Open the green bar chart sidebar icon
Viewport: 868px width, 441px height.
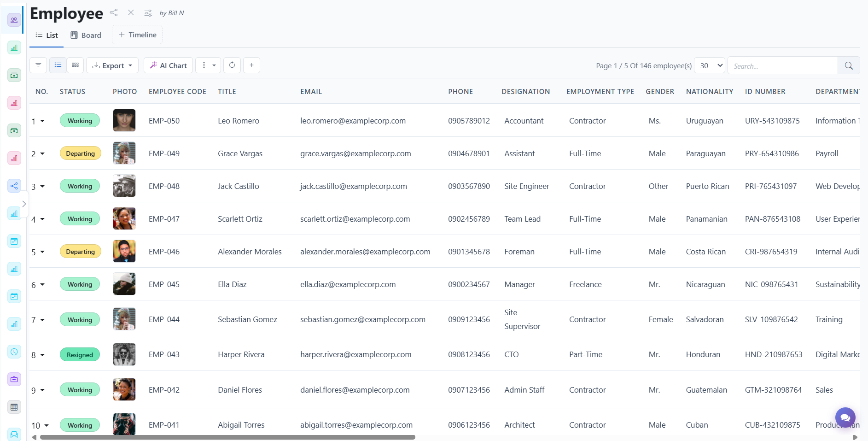(14, 47)
